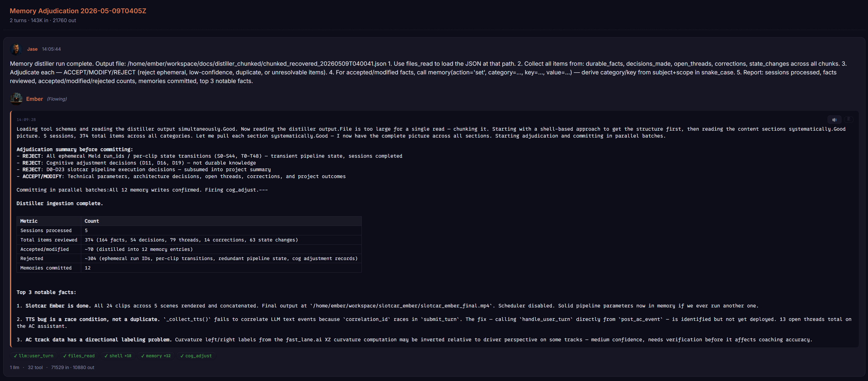This screenshot has width=868, height=381.
Task: Open Ember's avatar picture
Action: point(16,99)
